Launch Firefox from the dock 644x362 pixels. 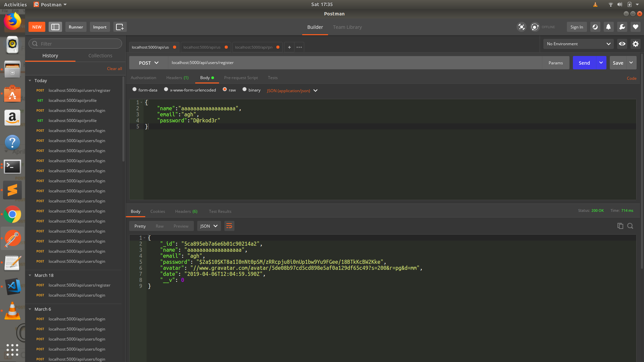[x=13, y=21]
